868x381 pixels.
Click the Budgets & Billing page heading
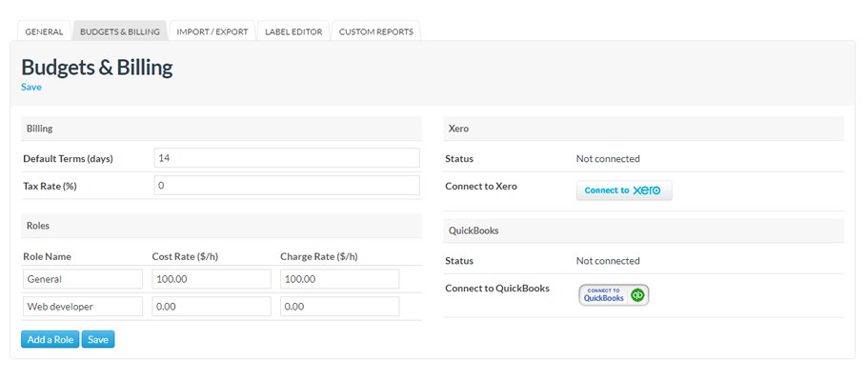[x=97, y=67]
